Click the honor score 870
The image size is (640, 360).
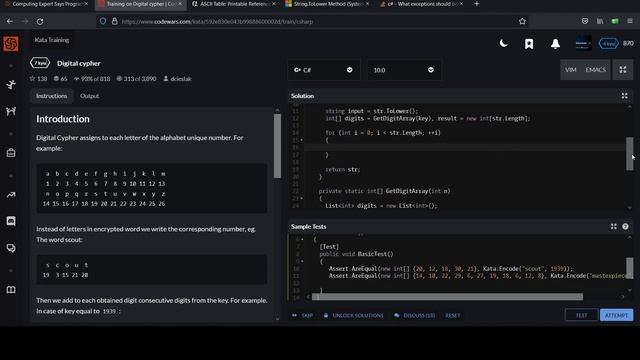pos(629,43)
